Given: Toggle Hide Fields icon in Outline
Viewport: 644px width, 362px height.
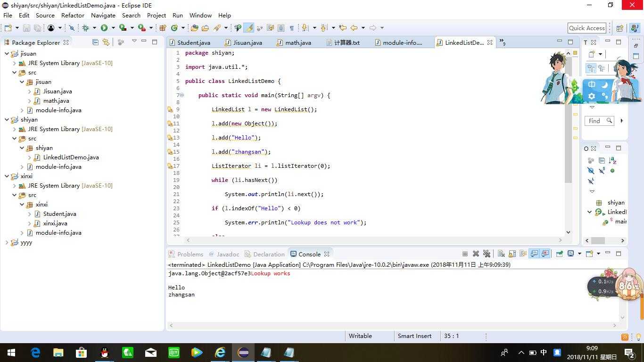Looking at the screenshot, I should tap(591, 171).
